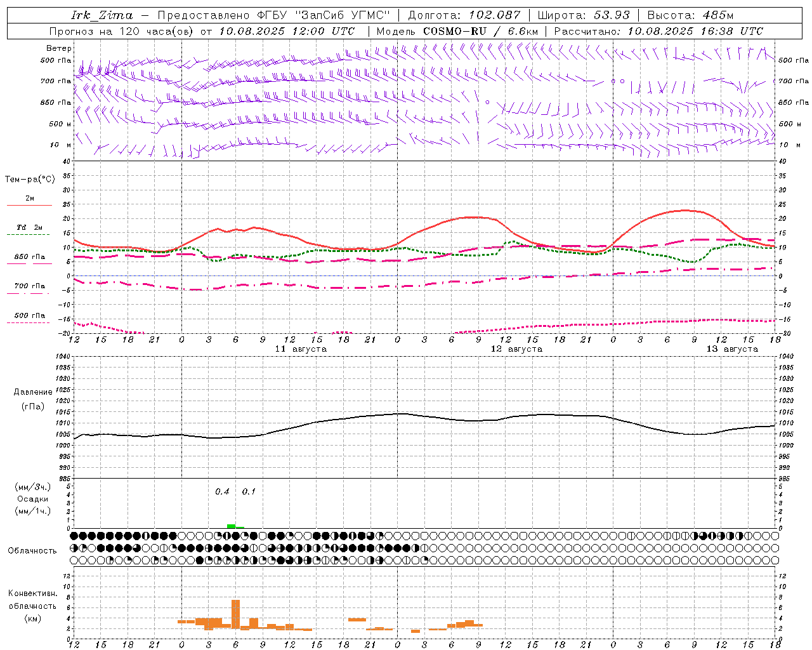Click the "12 августа" date label
The height and width of the screenshot is (650, 812).
(516, 349)
